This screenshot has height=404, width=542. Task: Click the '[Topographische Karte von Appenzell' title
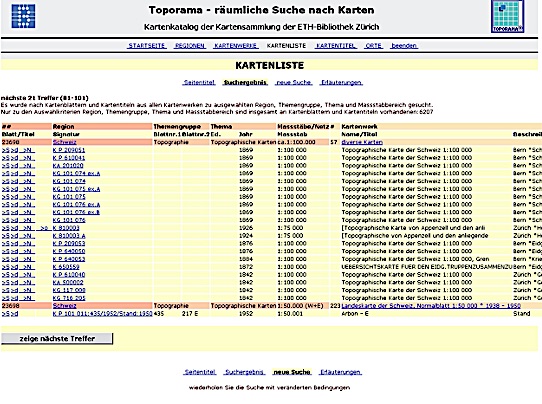(x=413, y=228)
